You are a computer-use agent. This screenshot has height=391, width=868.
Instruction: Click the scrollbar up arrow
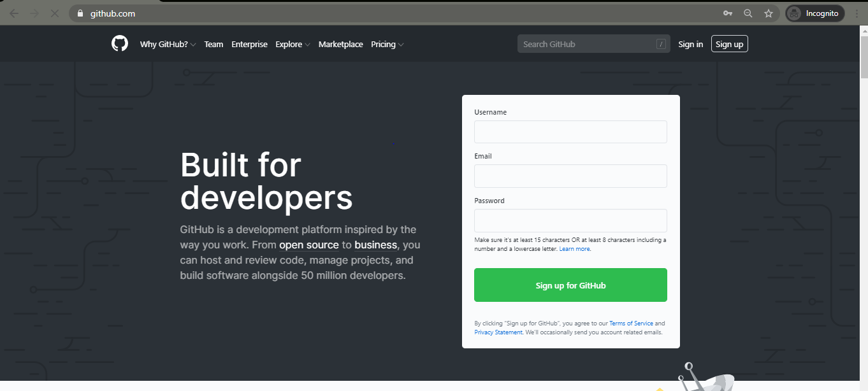(864, 31)
